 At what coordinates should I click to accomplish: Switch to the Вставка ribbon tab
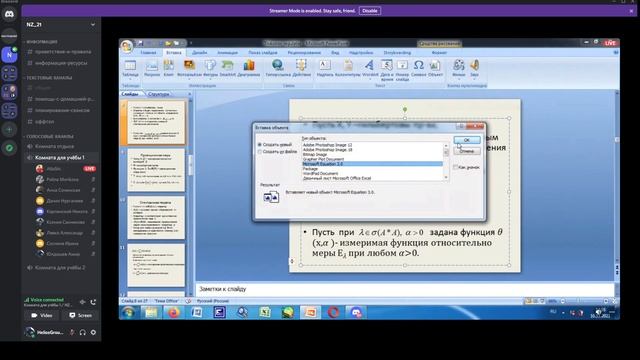173,53
